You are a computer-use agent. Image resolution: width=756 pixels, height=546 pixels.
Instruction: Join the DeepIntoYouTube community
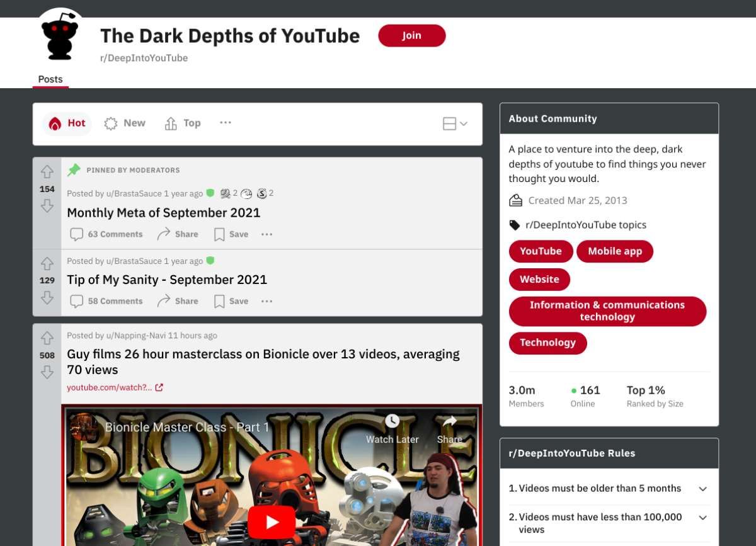point(412,35)
